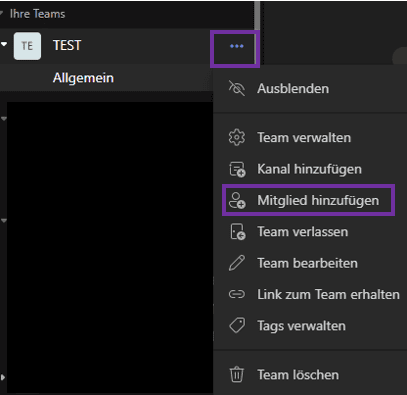Click the pencil icon for Team bearbeiten
The height and width of the screenshot is (395, 407).
coord(237,263)
